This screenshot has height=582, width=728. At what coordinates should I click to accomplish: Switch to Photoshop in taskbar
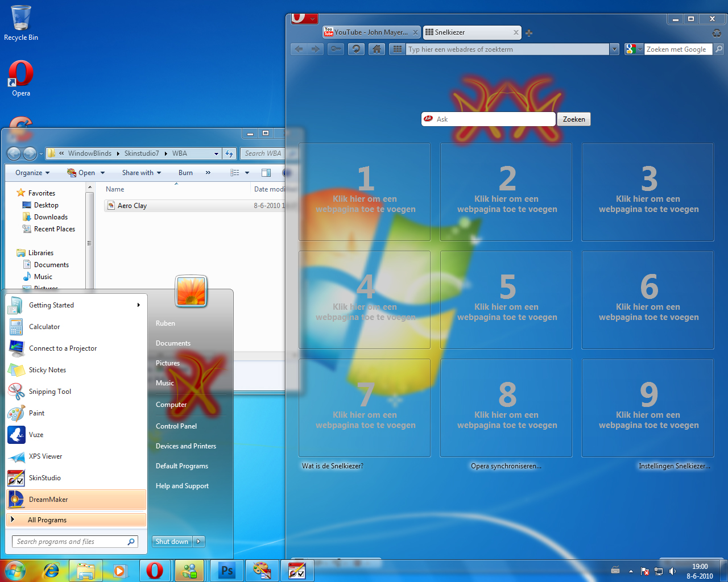227,571
